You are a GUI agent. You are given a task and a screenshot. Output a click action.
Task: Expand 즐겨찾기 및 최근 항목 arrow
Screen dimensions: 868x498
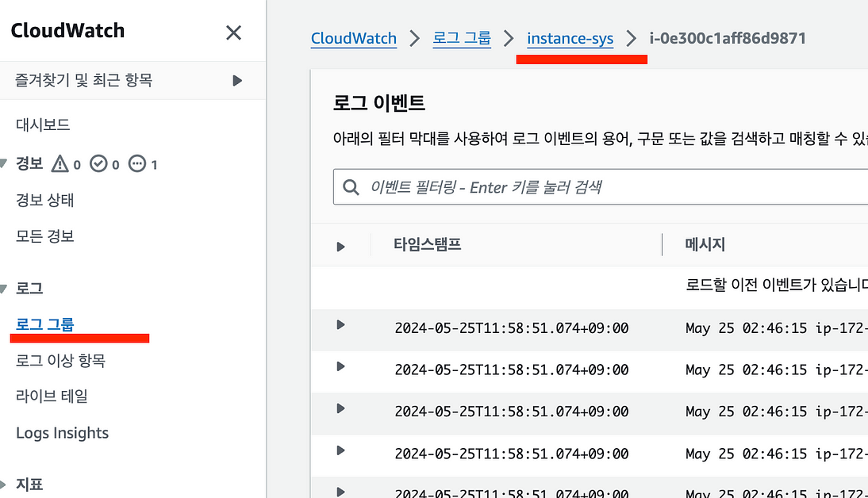[x=237, y=81]
